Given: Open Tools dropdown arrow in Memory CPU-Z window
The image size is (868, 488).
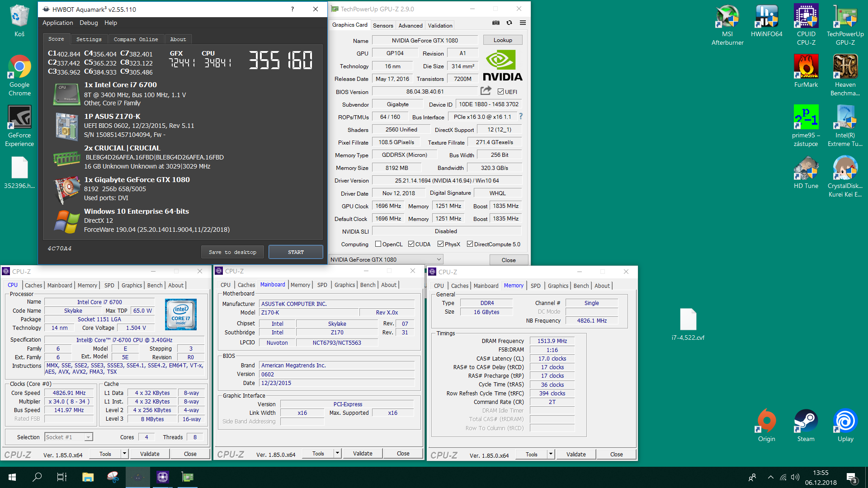Looking at the screenshot, I should pyautogui.click(x=551, y=454).
